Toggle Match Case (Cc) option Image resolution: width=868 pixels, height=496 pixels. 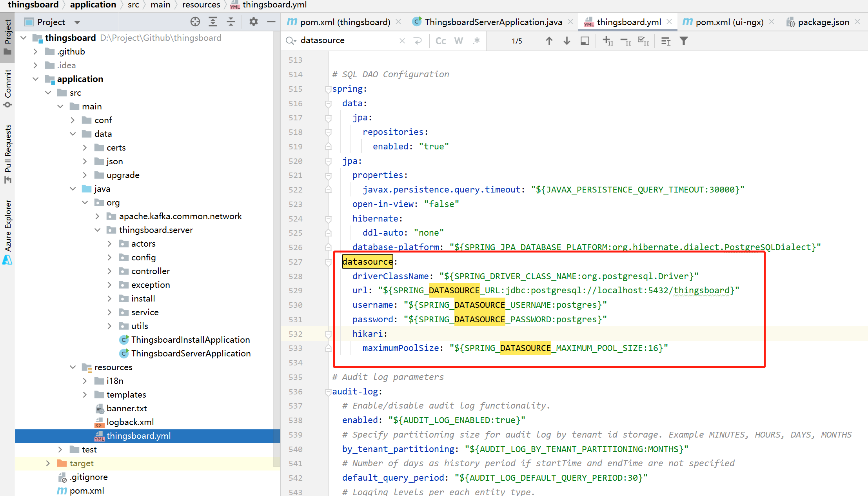441,41
